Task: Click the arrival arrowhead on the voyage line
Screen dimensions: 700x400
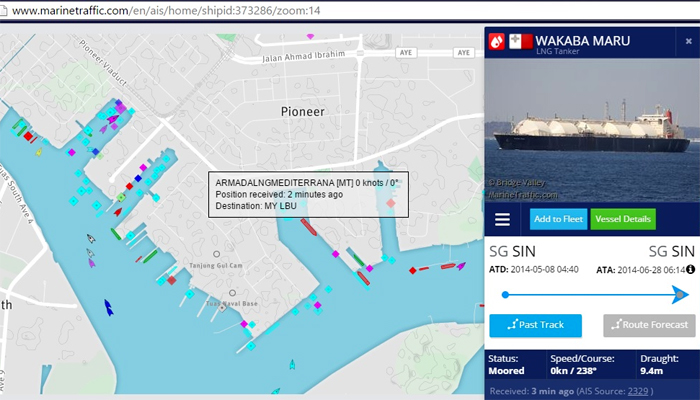Action: (x=680, y=295)
